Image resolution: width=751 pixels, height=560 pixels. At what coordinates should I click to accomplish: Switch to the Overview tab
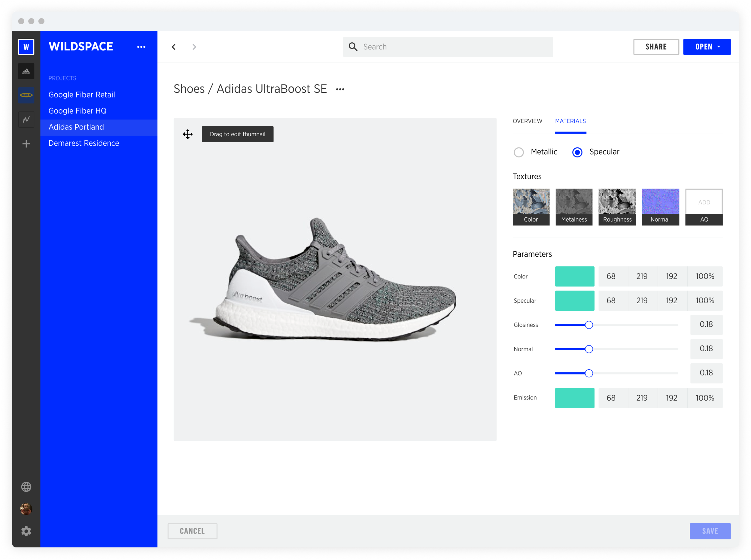(527, 121)
